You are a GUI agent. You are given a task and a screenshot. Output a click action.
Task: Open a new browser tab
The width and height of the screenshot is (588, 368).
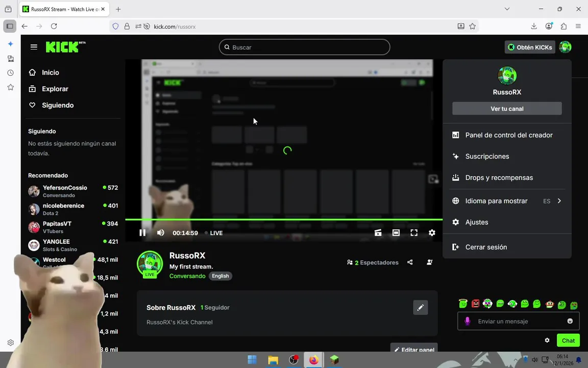click(118, 9)
